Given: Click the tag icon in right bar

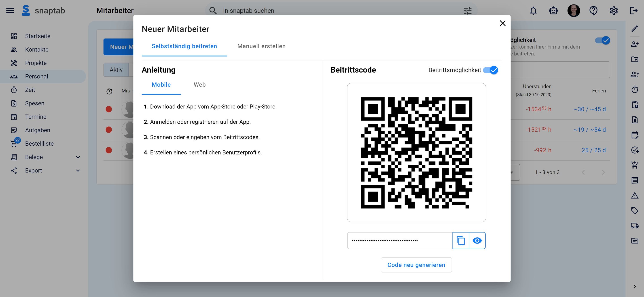Looking at the screenshot, I should pyautogui.click(x=635, y=210).
